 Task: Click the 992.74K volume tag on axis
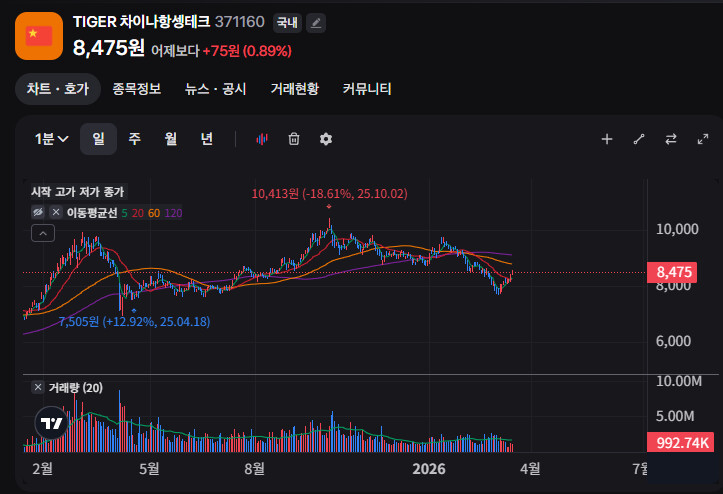click(x=681, y=442)
